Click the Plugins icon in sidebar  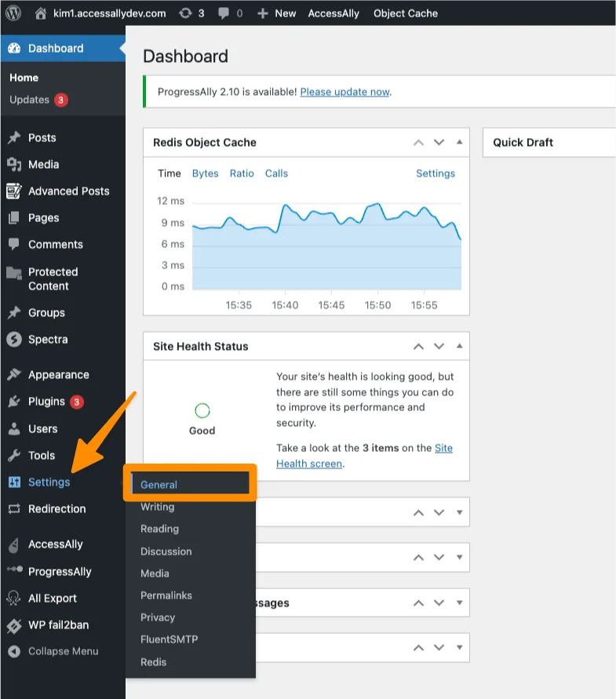[14, 402]
